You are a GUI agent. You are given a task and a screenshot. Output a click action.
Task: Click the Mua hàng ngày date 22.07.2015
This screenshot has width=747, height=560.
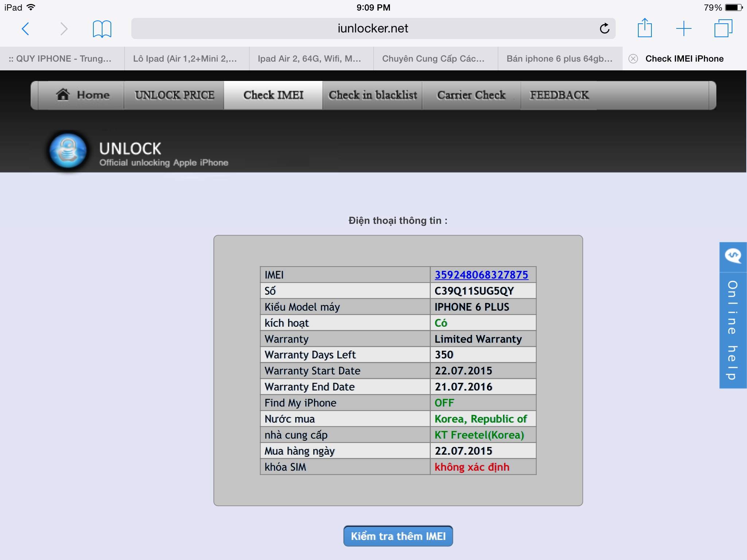463,451
